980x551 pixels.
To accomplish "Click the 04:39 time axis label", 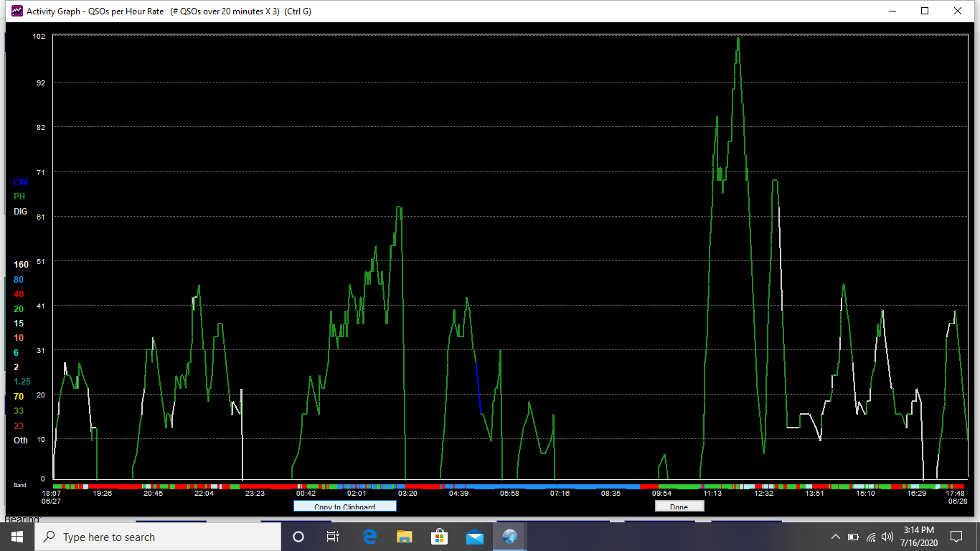I will click(x=458, y=494).
